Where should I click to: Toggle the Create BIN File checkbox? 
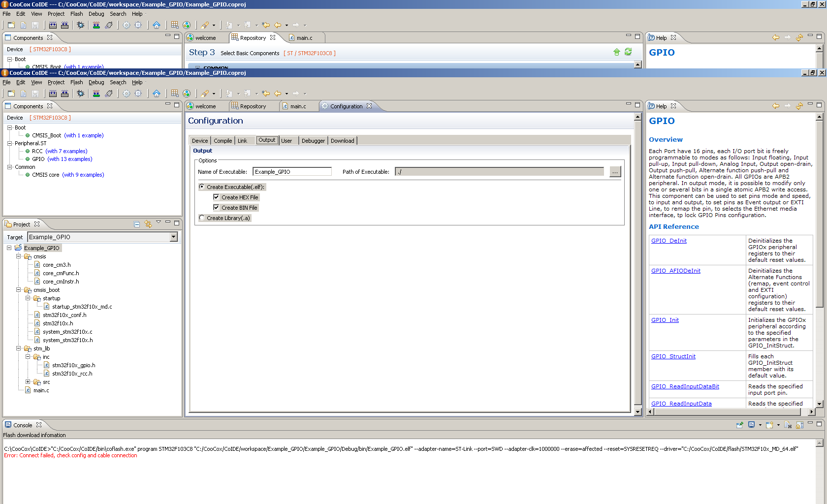[216, 207]
